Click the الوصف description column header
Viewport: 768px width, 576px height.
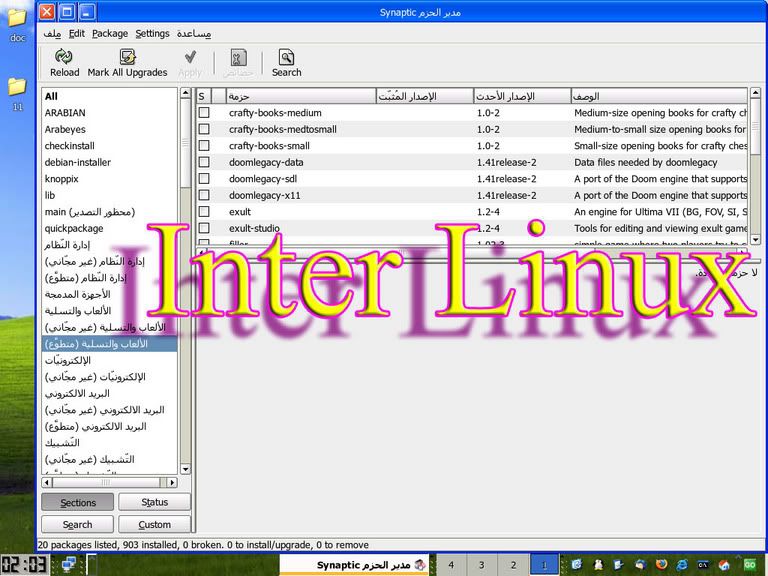point(659,96)
